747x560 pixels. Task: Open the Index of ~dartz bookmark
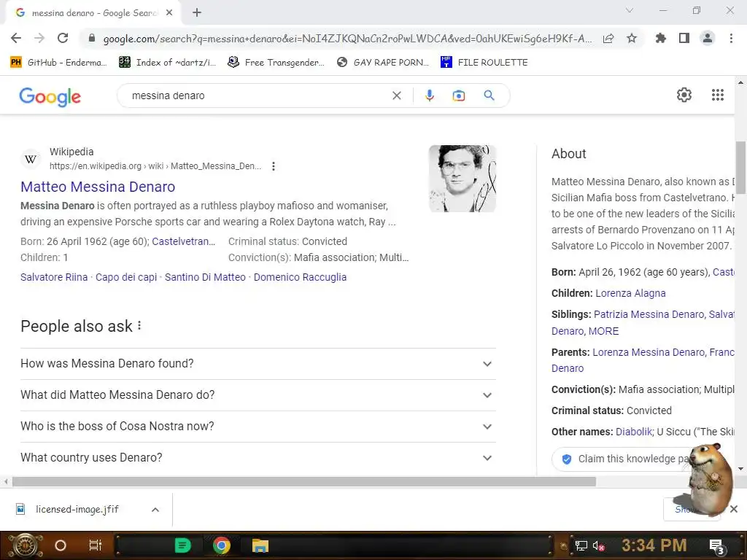click(168, 63)
